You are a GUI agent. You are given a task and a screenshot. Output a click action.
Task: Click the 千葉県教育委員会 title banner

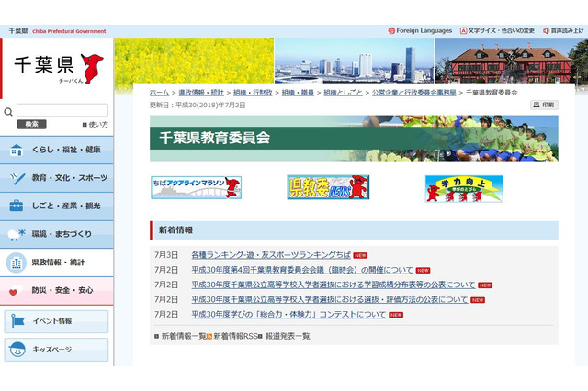(354, 139)
